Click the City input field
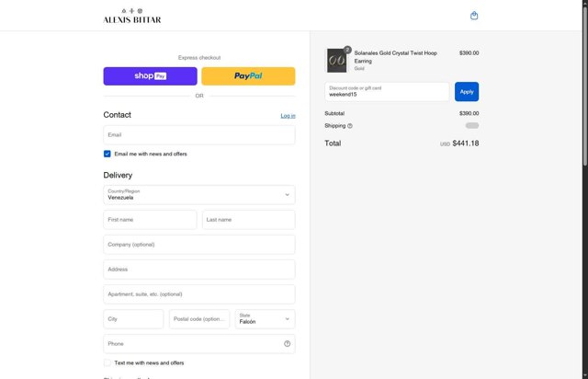Viewport: 588px width, 379px height. pos(133,319)
